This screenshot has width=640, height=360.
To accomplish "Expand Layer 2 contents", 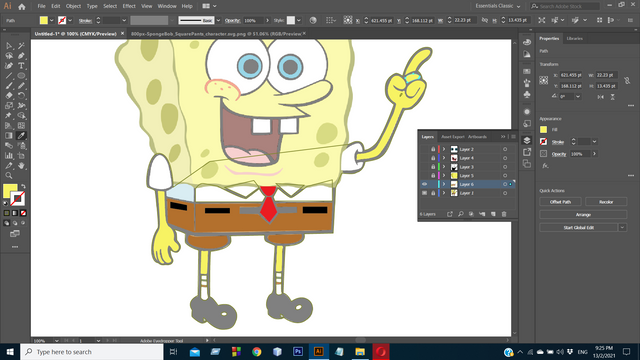I will [444, 149].
